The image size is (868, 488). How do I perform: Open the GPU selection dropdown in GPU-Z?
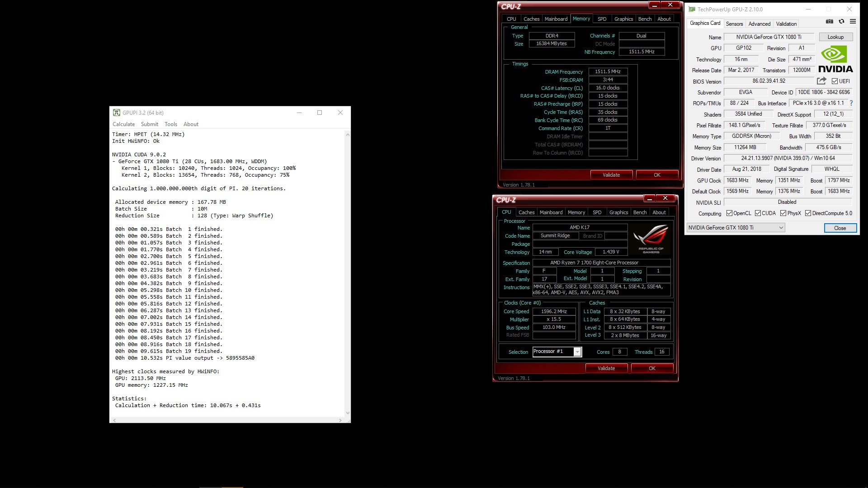736,228
